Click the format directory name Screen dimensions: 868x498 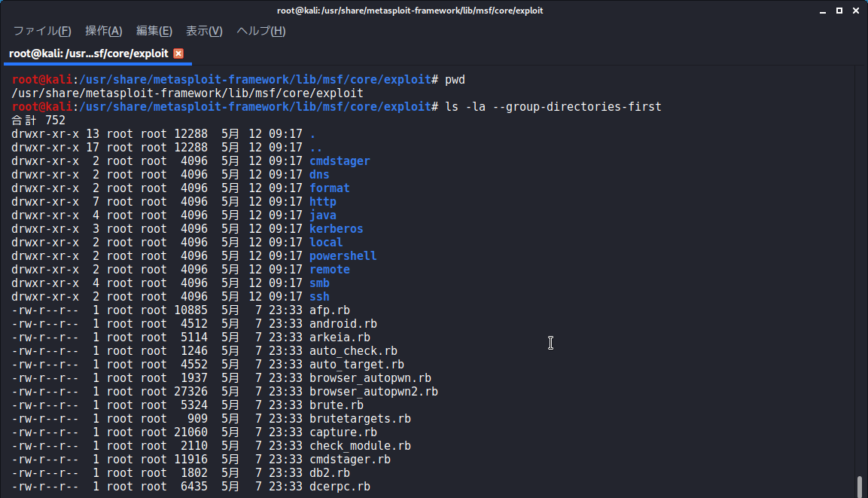click(x=330, y=188)
